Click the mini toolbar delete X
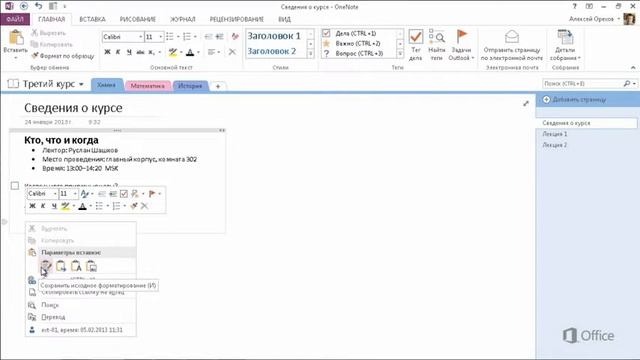The height and width of the screenshot is (360, 640). tap(144, 206)
